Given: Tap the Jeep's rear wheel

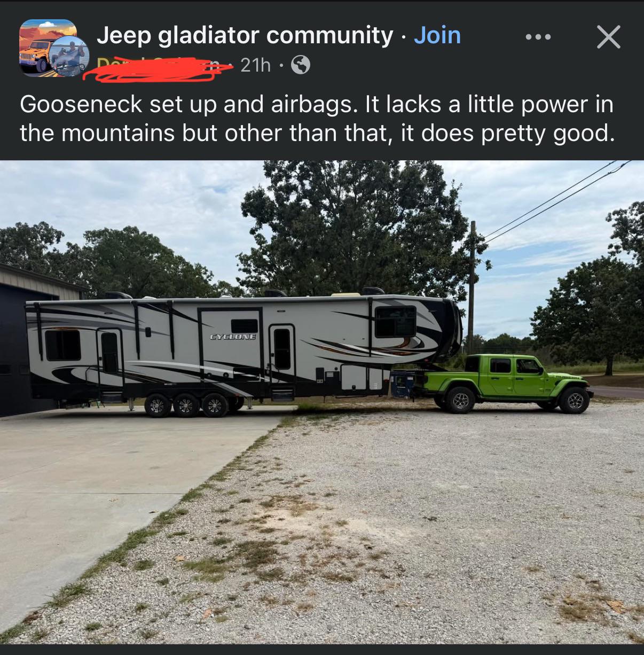Looking at the screenshot, I should coord(460,399).
